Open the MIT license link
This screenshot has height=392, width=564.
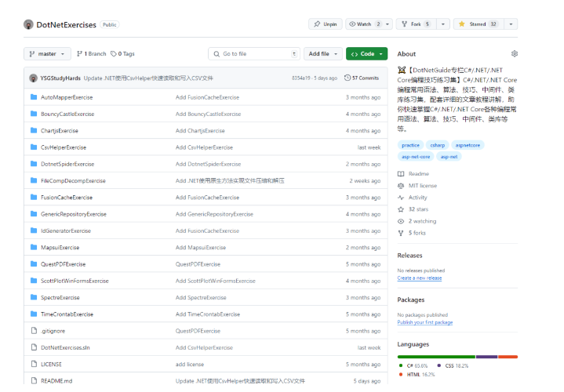(x=417, y=186)
